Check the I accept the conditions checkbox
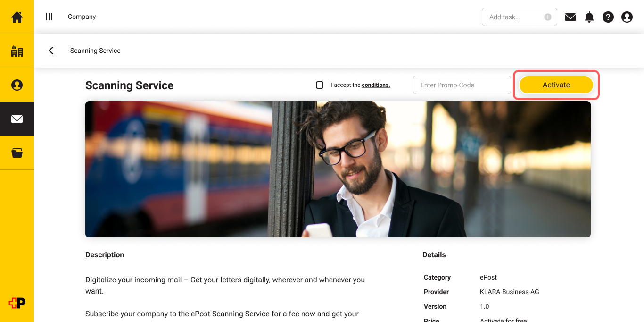644x322 pixels. click(x=320, y=85)
